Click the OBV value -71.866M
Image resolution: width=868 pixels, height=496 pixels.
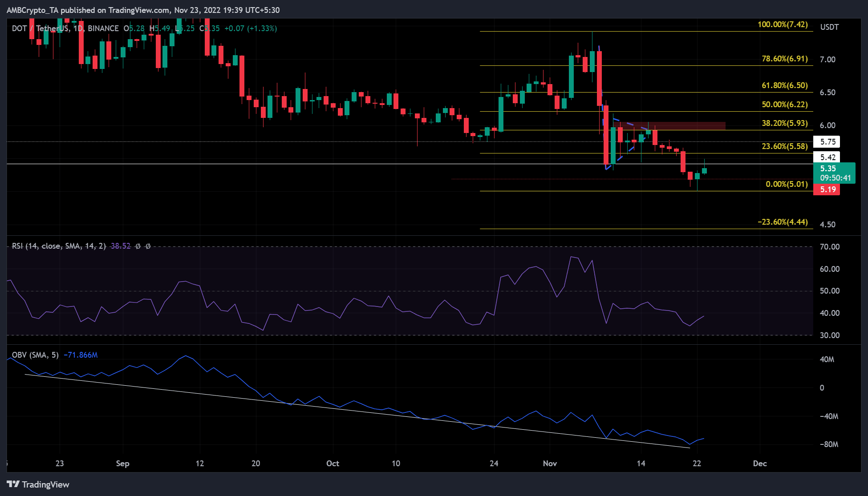[81, 355]
